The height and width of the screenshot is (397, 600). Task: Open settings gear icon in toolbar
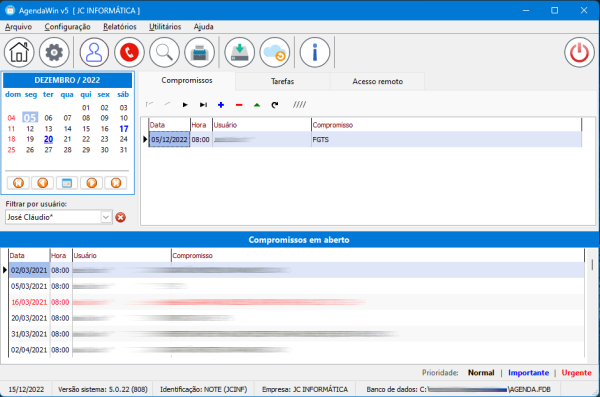point(54,52)
